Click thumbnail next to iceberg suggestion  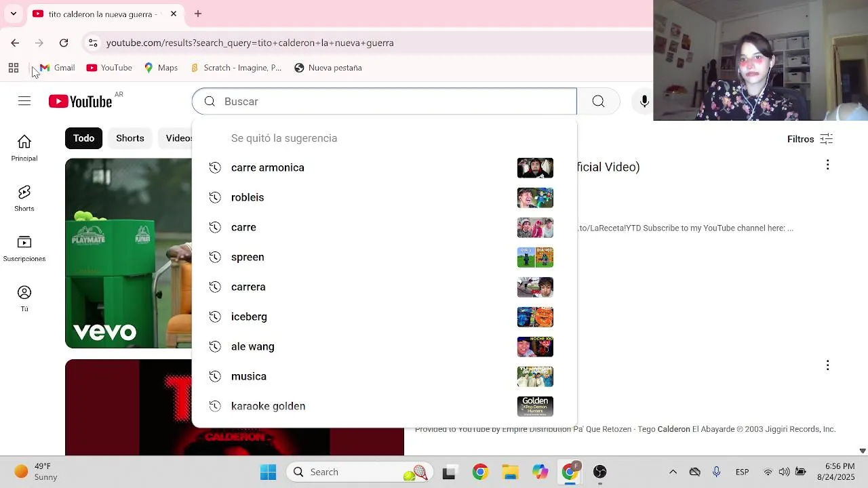(x=535, y=317)
